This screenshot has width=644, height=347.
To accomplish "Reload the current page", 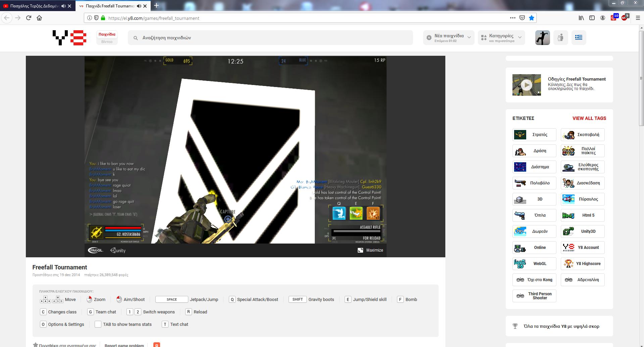I will tap(29, 18).
